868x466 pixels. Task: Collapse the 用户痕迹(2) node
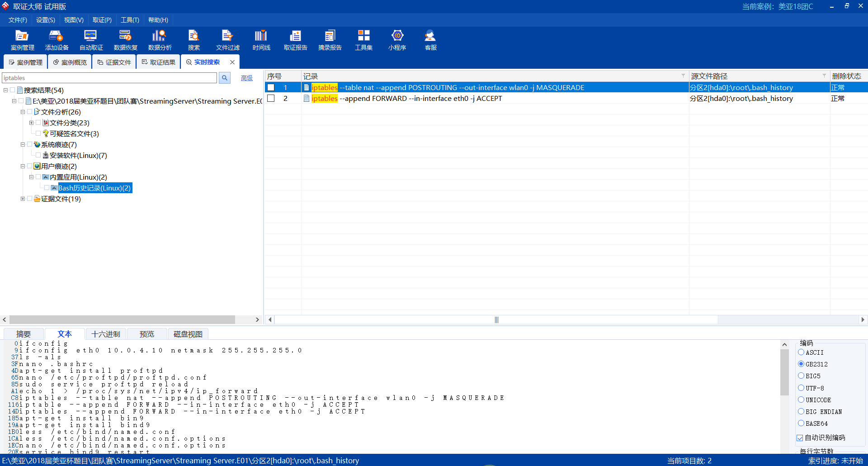[23, 166]
